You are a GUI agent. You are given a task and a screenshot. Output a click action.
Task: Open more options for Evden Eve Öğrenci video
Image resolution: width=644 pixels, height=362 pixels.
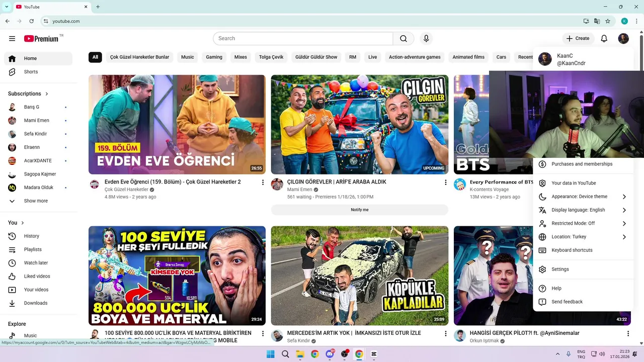[263, 183]
